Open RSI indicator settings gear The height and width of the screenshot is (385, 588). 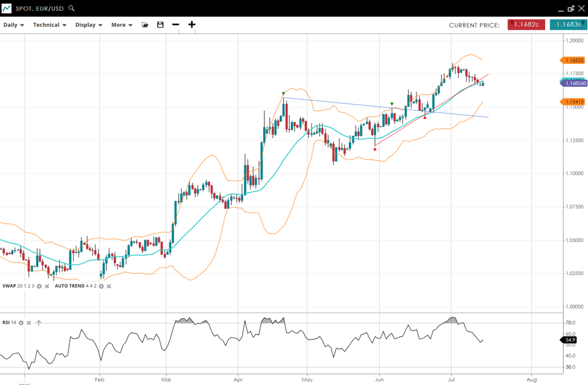pyautogui.click(x=21, y=323)
